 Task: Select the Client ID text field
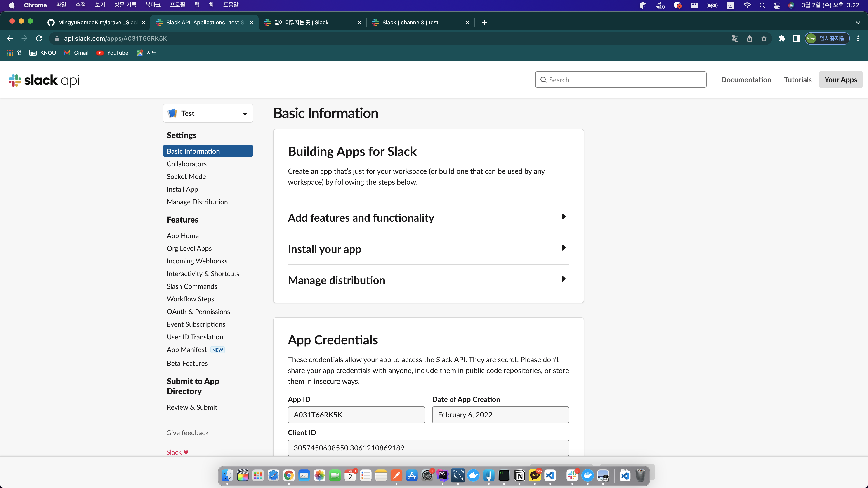pos(428,448)
